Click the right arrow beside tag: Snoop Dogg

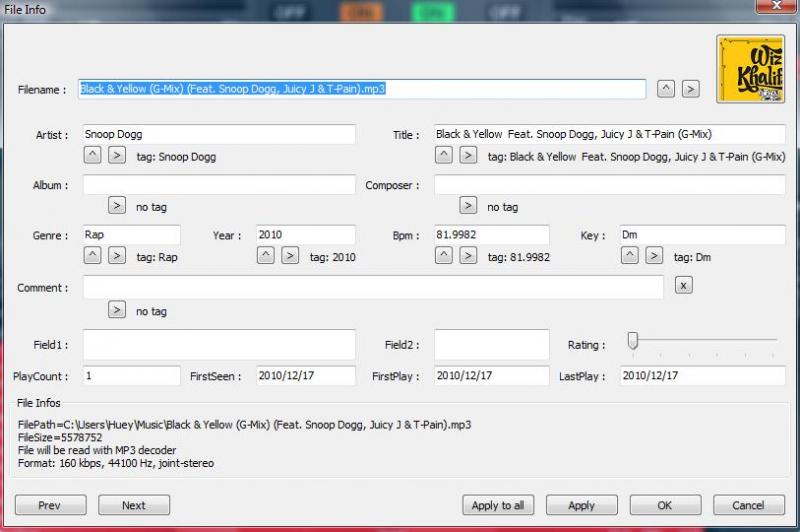[x=117, y=155]
